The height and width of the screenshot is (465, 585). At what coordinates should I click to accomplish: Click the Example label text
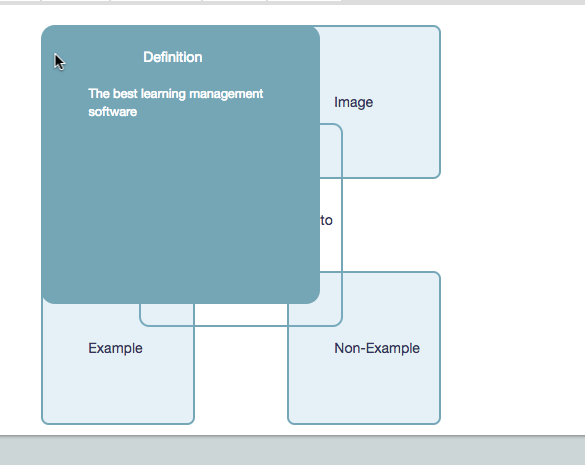[x=115, y=348]
